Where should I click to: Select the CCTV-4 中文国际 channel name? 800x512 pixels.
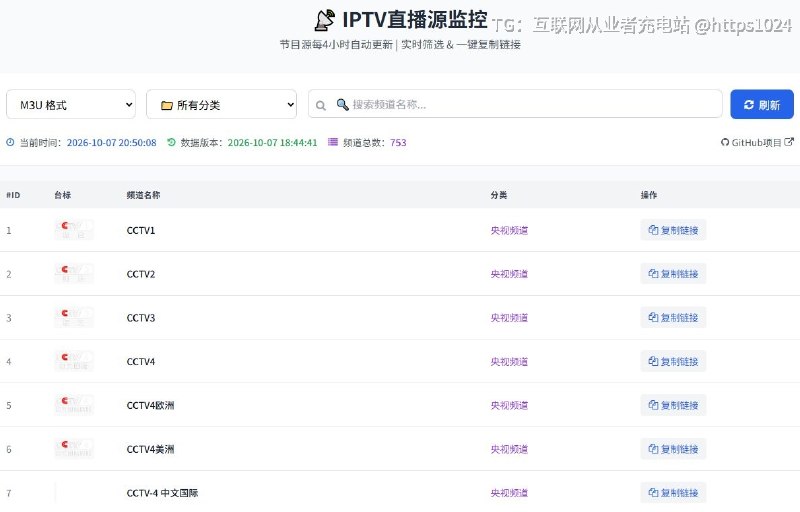(162, 493)
